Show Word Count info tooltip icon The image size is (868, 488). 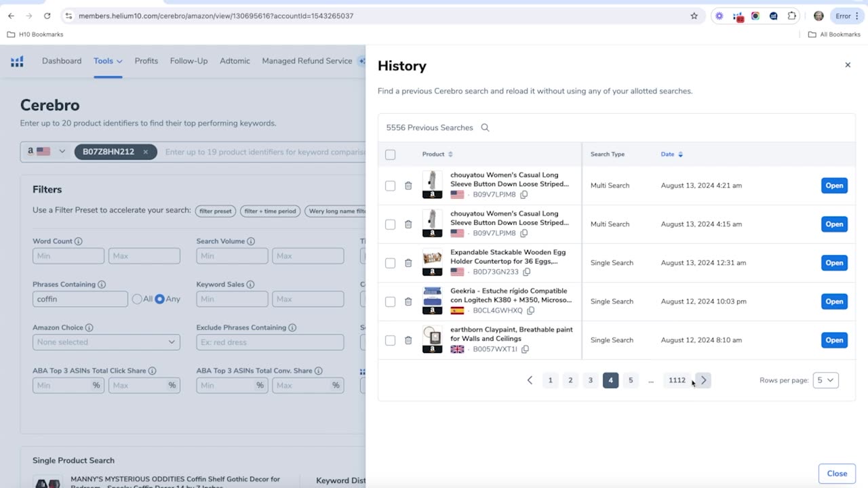coord(79,241)
